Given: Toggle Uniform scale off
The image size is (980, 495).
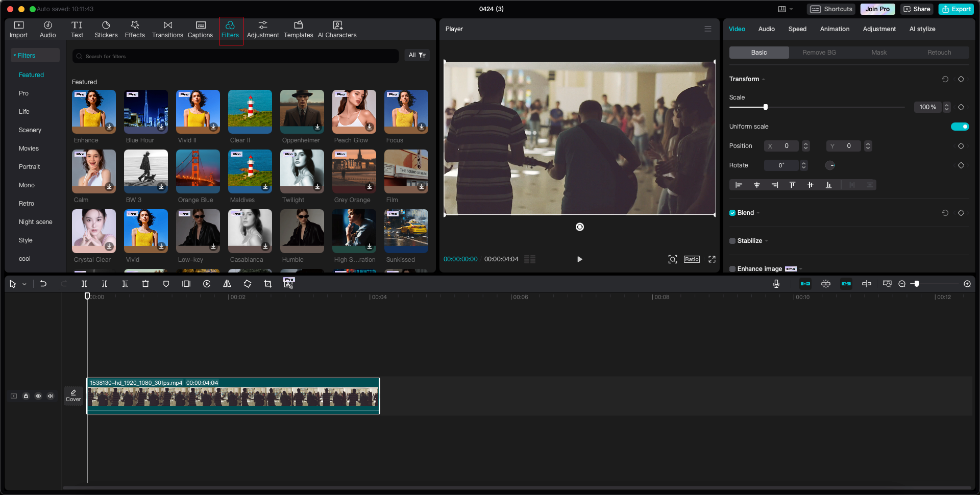Looking at the screenshot, I should [x=960, y=126].
